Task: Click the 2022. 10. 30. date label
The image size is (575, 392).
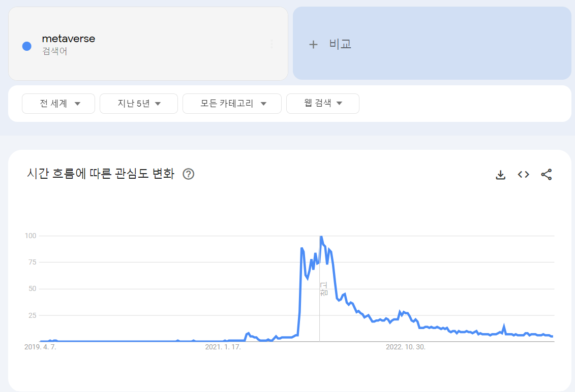Action: point(407,347)
